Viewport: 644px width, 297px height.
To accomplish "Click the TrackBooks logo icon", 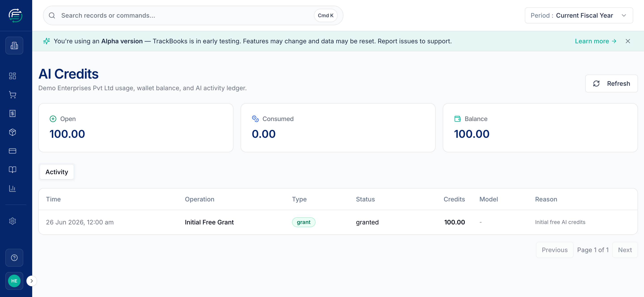I will coord(15,15).
